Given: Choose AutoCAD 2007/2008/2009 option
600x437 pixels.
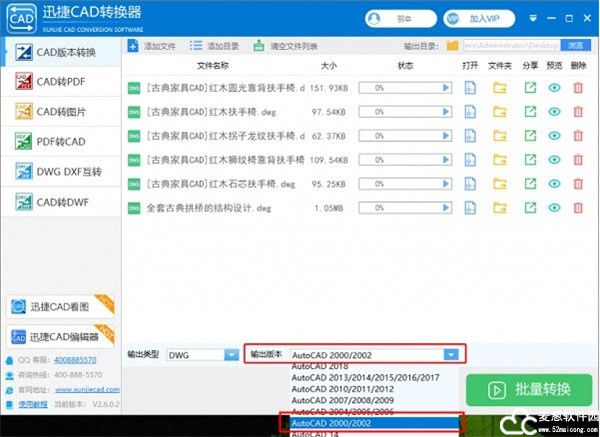Looking at the screenshot, I should pos(342,400).
